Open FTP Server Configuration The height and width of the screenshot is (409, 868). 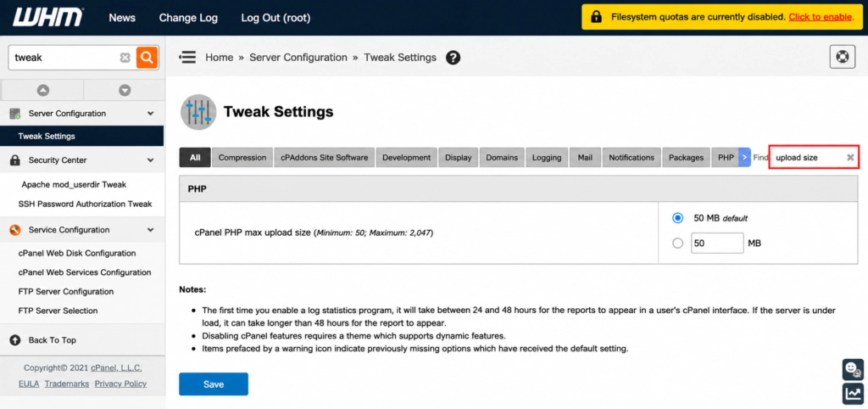click(66, 292)
